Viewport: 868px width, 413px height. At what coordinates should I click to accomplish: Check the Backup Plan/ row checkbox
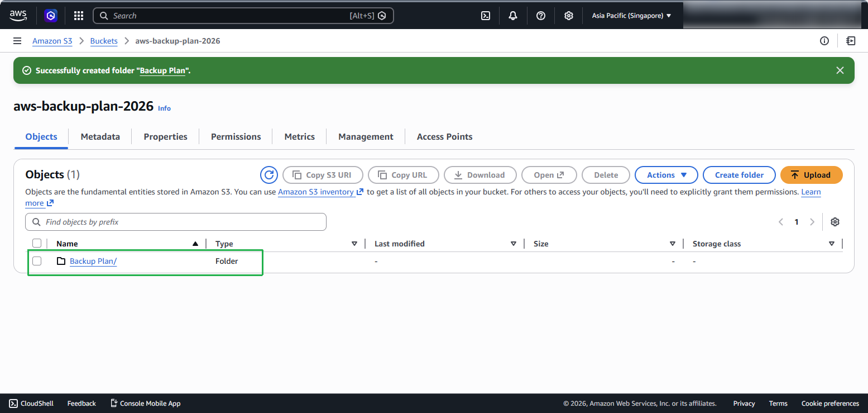click(37, 261)
